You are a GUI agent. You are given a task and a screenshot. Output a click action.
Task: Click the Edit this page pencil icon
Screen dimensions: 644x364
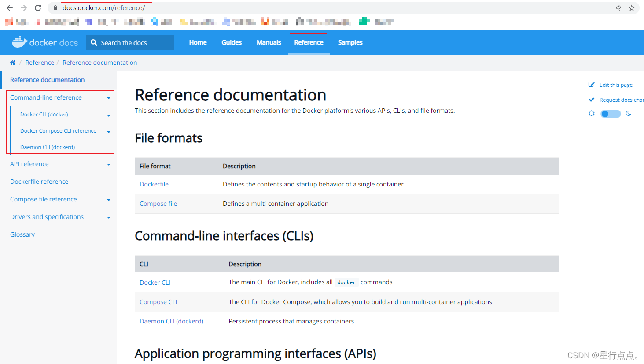click(592, 85)
